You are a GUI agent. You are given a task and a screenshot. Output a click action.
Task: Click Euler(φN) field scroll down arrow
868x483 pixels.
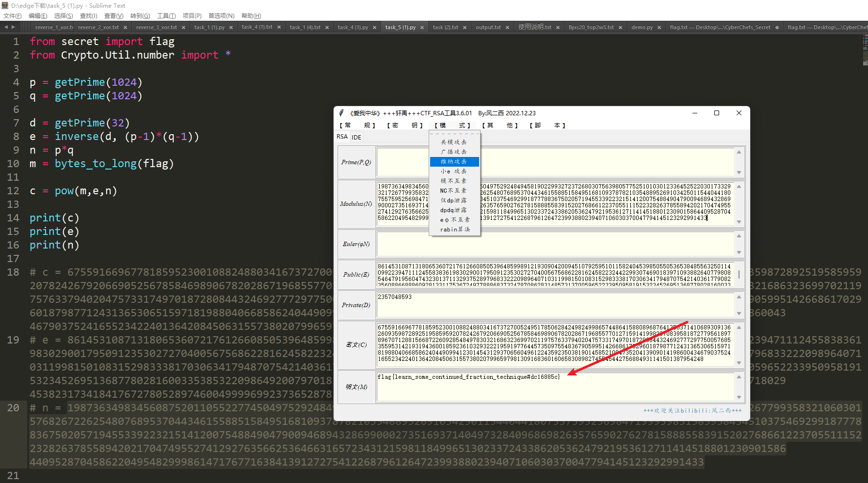[x=739, y=252]
